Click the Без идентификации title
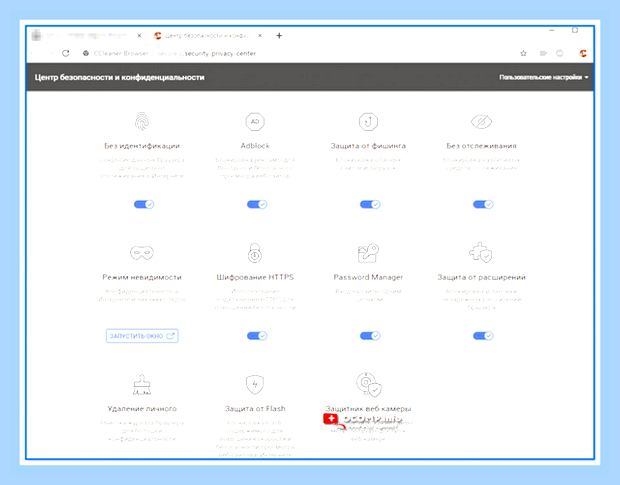Screen dimensions: 620x485 click(142, 146)
